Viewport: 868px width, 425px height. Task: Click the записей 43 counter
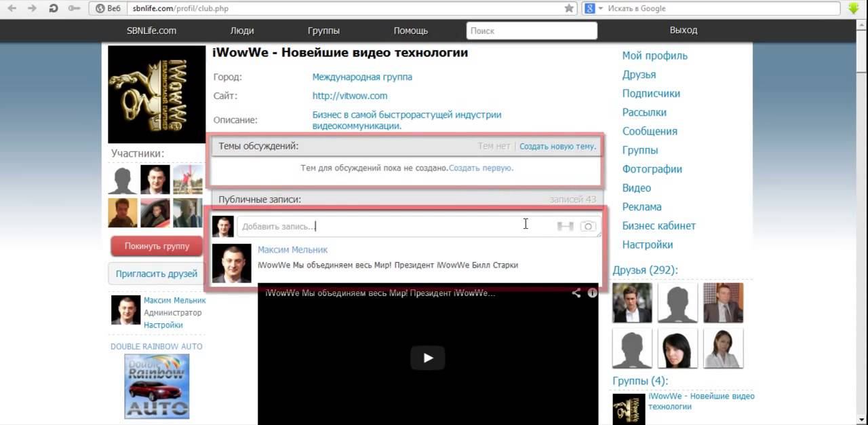(573, 200)
